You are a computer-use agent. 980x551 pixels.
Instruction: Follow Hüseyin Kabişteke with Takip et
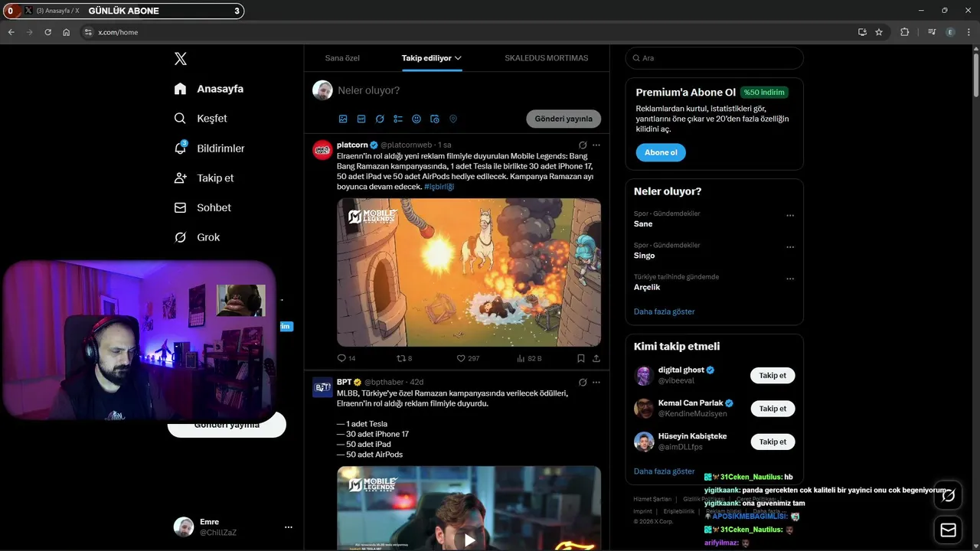click(x=773, y=442)
